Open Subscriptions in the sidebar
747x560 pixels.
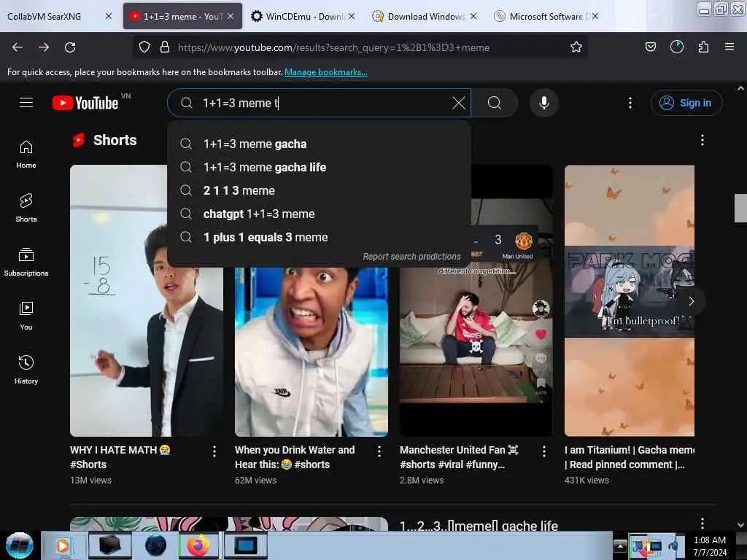[x=26, y=262]
